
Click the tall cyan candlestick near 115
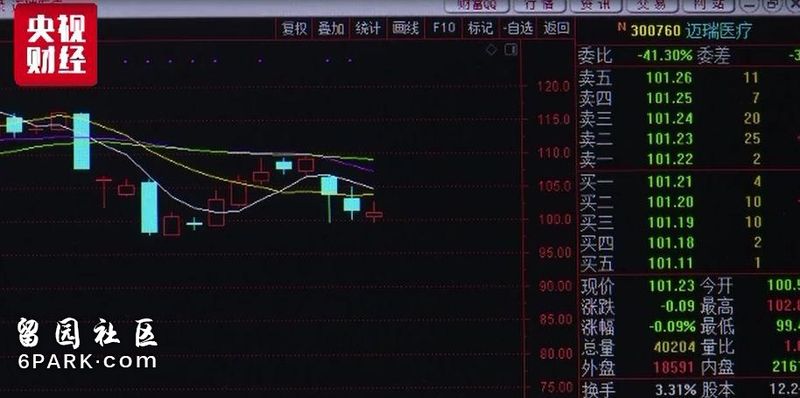pyautogui.click(x=81, y=141)
